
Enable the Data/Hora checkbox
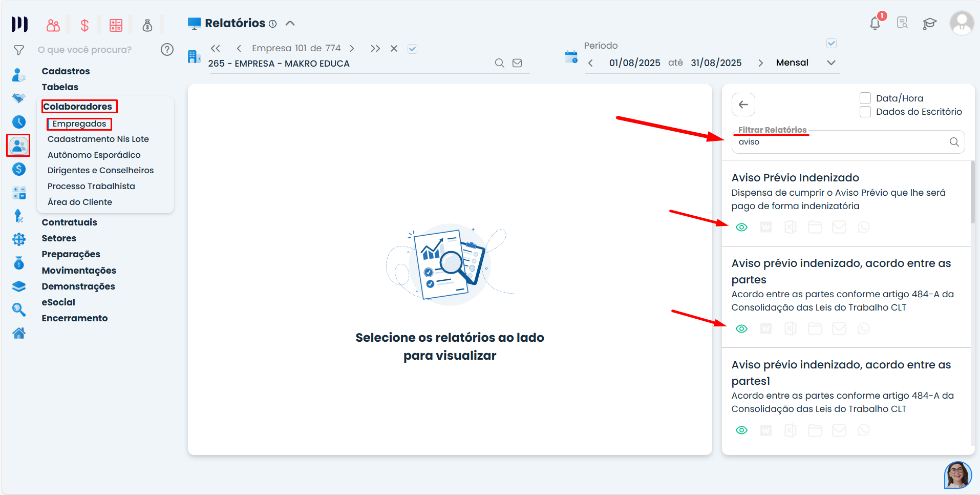click(865, 98)
